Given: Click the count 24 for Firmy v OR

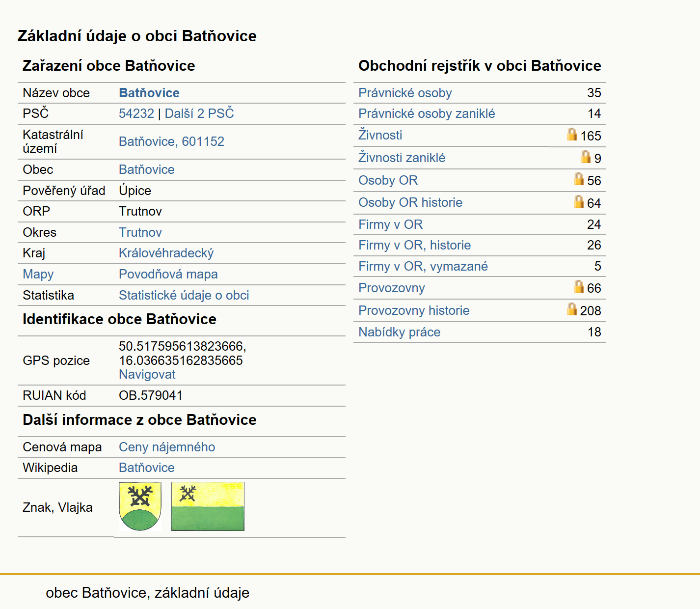Looking at the screenshot, I should click(594, 224).
